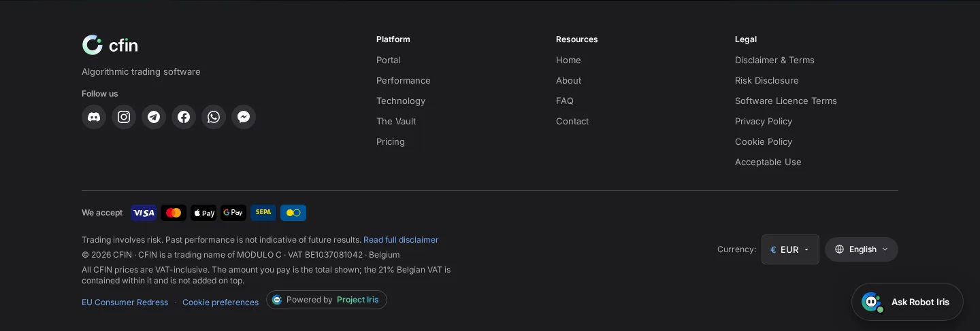The width and height of the screenshot is (980, 331).
Task: Click the Legal column heading
Action: [746, 39]
